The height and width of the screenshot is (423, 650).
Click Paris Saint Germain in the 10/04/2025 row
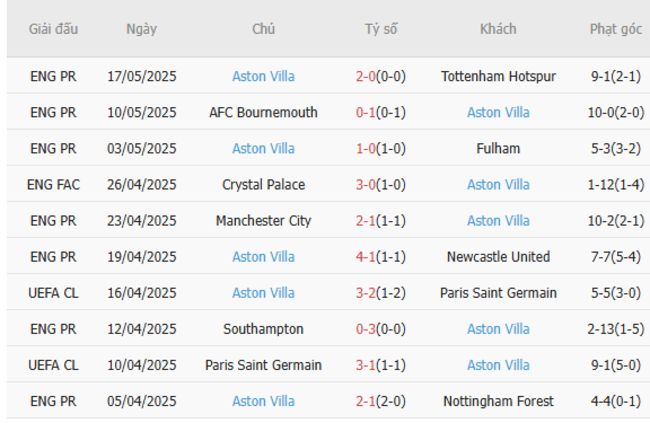(263, 365)
